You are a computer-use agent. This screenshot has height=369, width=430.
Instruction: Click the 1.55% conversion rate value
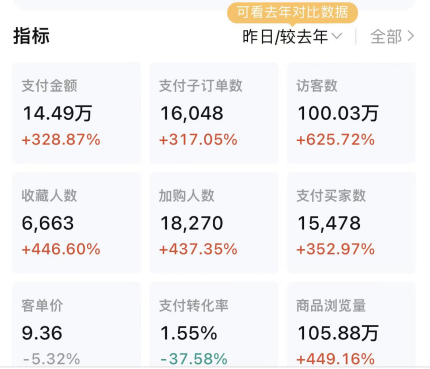tap(189, 333)
